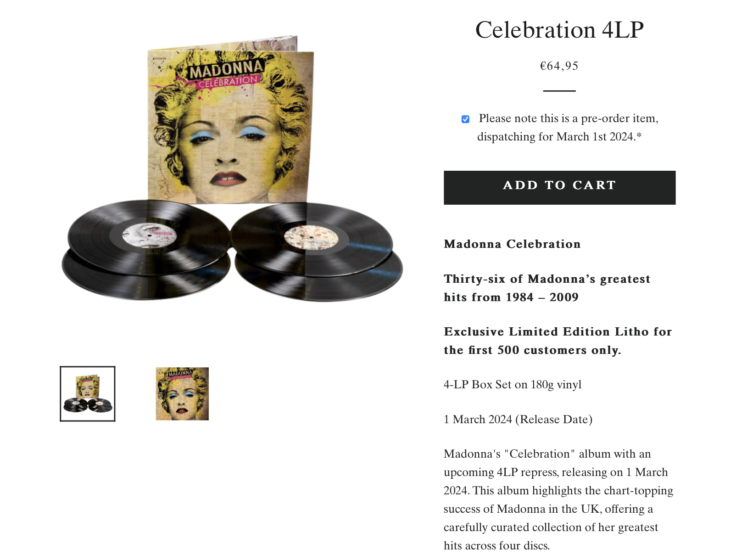The height and width of the screenshot is (560, 736).
Task: Toggle the pre-order acknowledgement checkbox
Action: coord(465,119)
